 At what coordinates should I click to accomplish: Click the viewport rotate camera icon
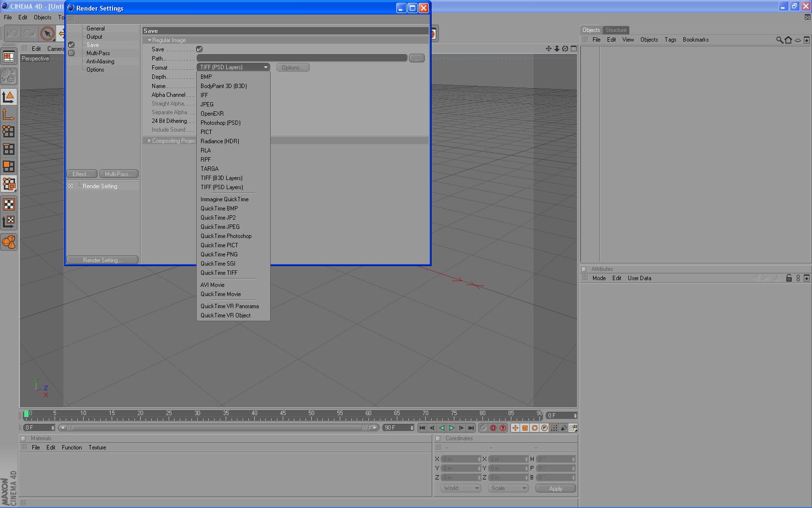point(565,48)
